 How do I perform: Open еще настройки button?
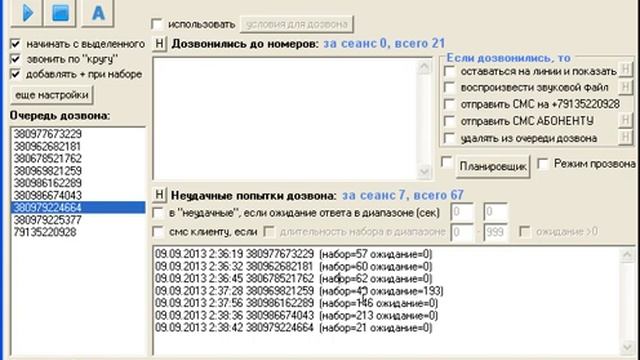coord(52,95)
